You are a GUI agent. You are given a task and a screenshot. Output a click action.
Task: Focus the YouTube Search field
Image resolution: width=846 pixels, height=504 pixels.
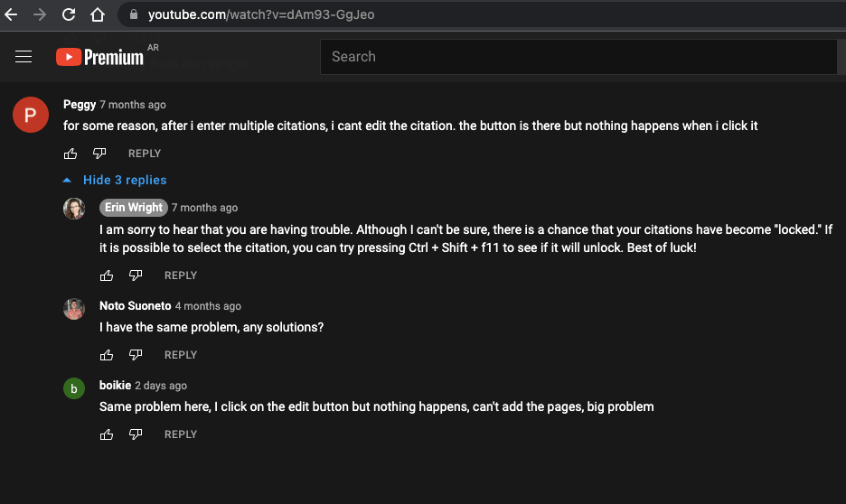point(578,57)
